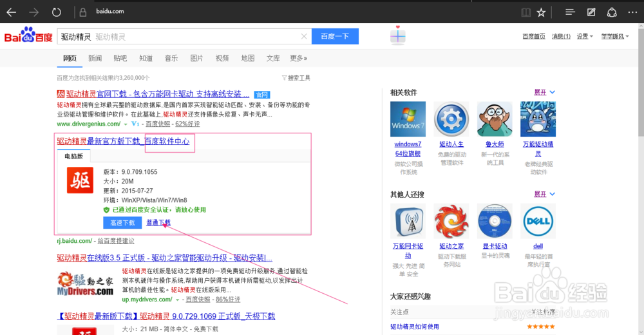
Task: Open the 搜索工具 filter
Action: [296, 78]
